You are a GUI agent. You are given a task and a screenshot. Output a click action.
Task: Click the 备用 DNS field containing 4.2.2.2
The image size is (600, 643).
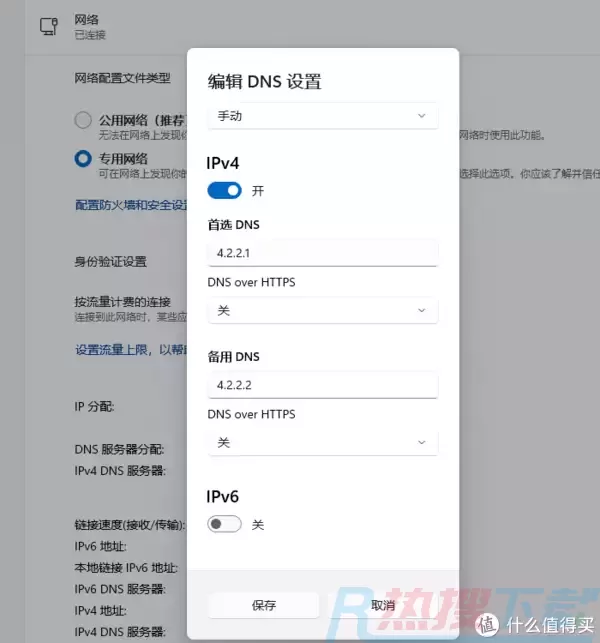point(323,385)
